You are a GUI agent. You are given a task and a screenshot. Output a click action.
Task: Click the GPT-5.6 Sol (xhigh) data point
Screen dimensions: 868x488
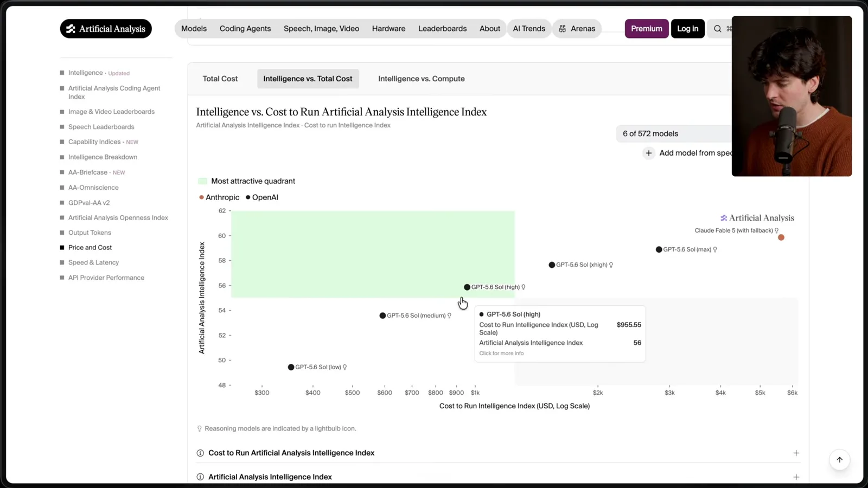552,265
